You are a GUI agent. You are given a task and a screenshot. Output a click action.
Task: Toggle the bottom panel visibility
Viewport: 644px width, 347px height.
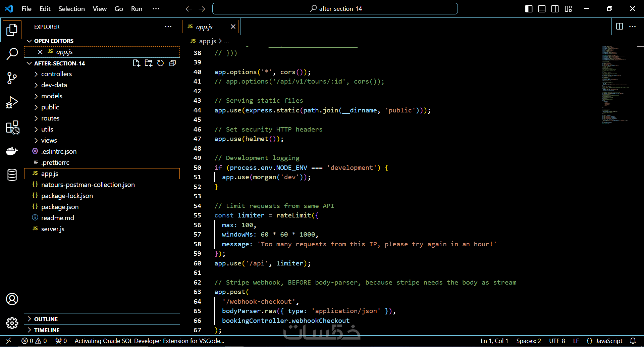click(542, 9)
